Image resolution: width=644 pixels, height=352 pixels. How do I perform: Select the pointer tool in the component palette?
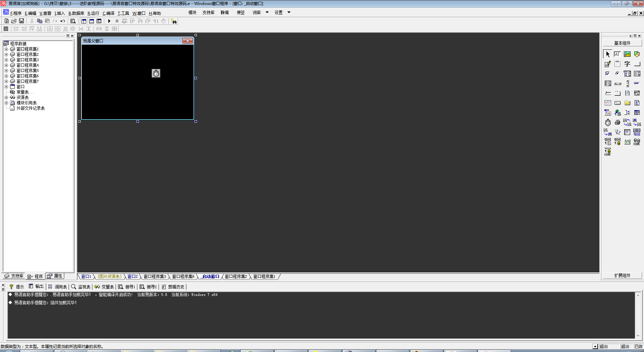(x=608, y=54)
